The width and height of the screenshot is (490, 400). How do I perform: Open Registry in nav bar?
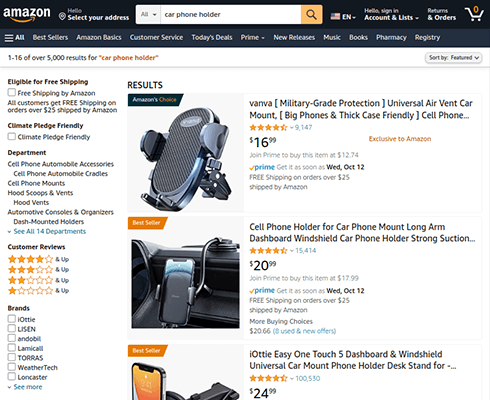(x=427, y=38)
